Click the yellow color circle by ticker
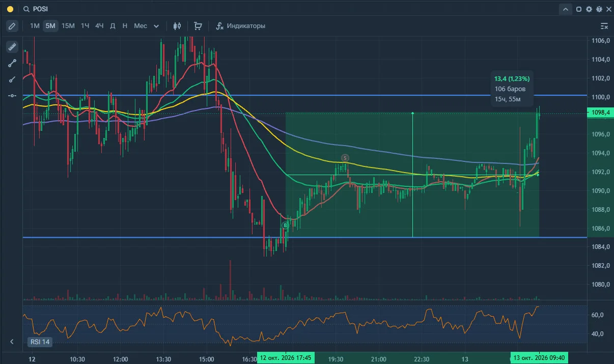Screen dimensions: 614x364 [10, 9]
